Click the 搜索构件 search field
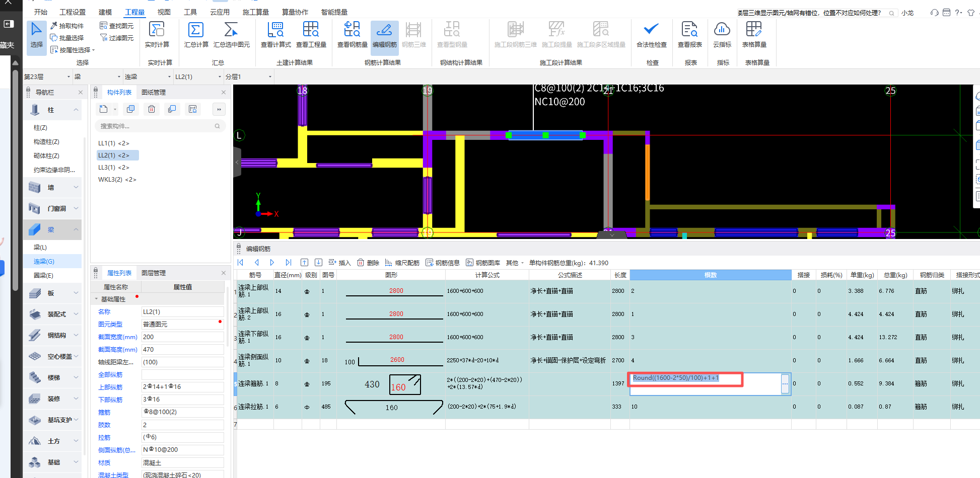The image size is (980, 478). [x=160, y=126]
